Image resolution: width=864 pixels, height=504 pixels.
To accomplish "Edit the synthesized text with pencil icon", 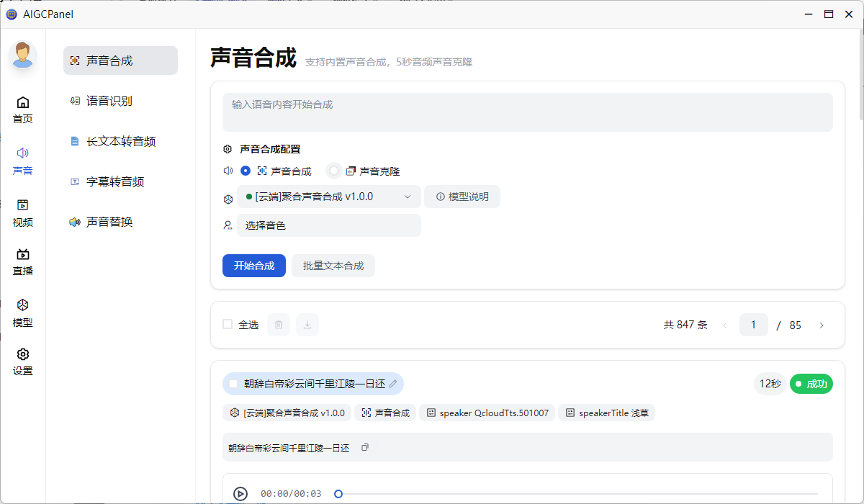I will tap(392, 384).
